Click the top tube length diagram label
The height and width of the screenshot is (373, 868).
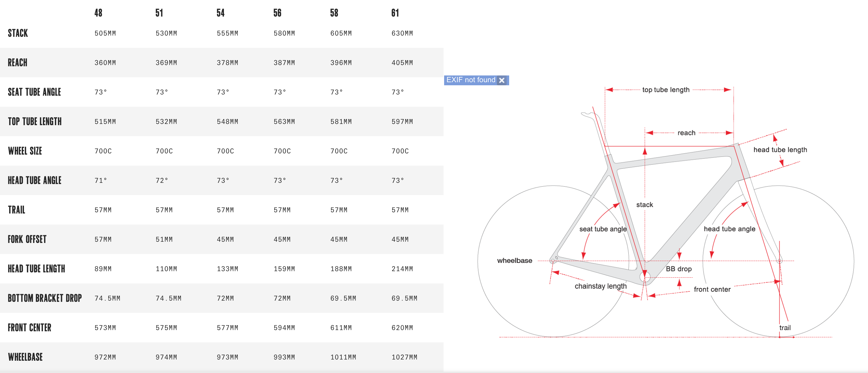(666, 90)
